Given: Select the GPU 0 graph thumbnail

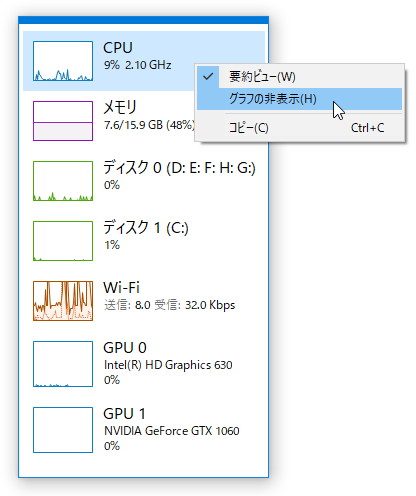Looking at the screenshot, I should tap(63, 364).
